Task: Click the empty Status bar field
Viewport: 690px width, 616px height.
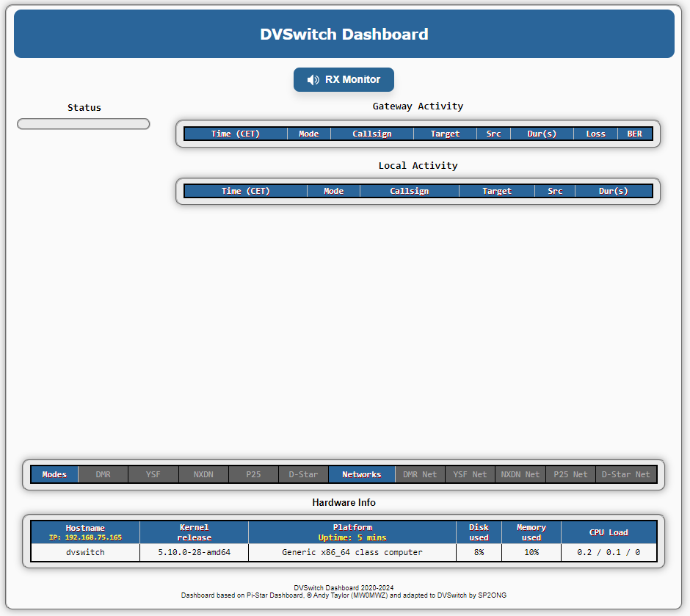Action: pos(84,124)
